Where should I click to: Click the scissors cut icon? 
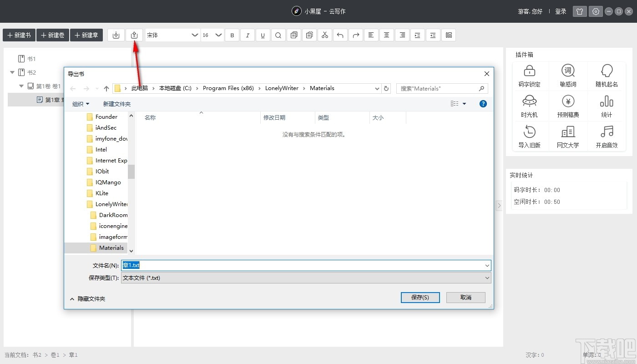click(x=324, y=35)
